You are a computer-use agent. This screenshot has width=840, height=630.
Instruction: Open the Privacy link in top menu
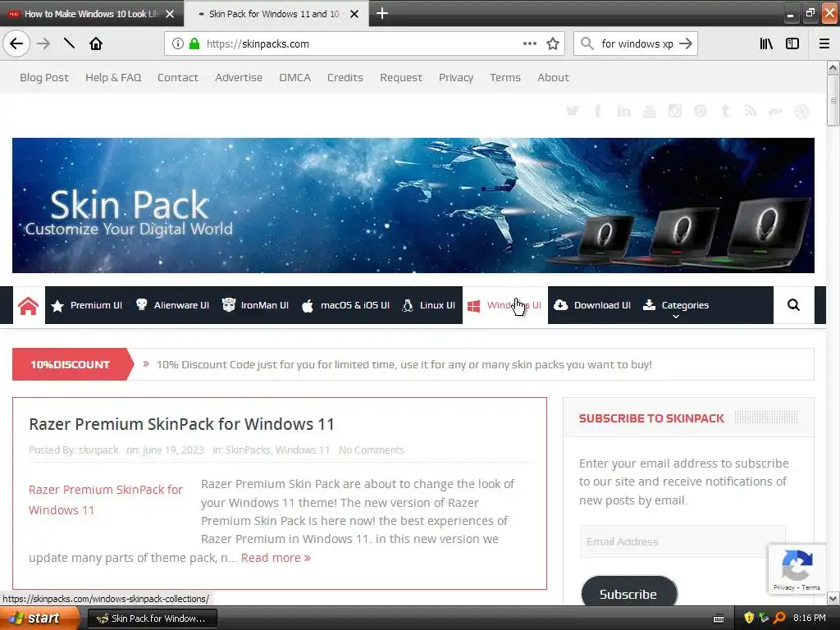tap(456, 78)
